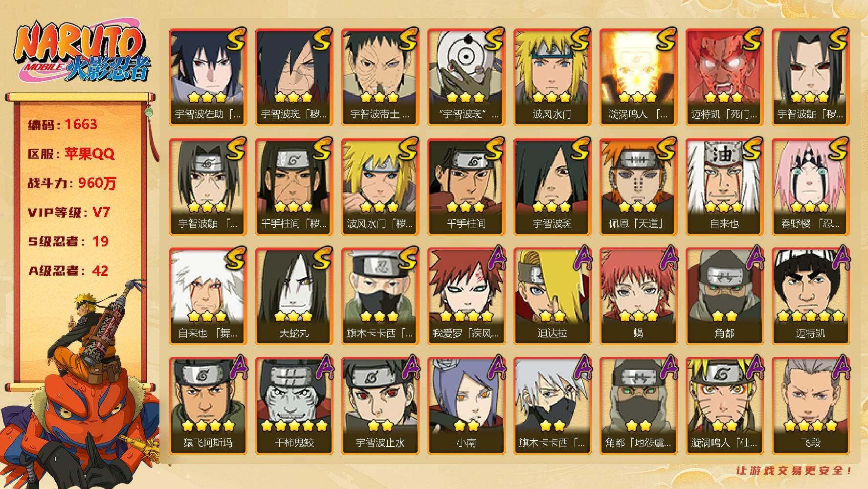Click the 蝎 character card
This screenshot has width=868, height=489.
pyautogui.click(x=638, y=296)
